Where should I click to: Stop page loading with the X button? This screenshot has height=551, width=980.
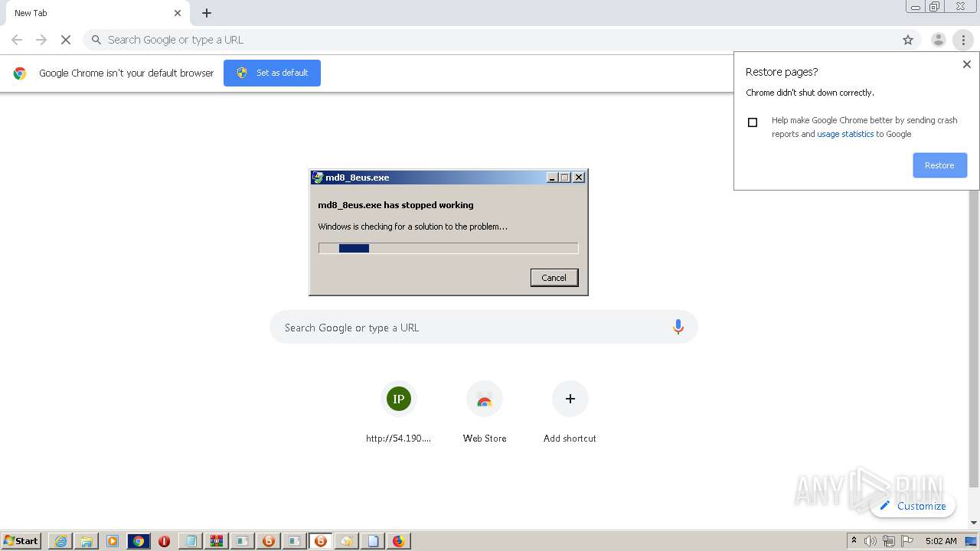pos(66,40)
